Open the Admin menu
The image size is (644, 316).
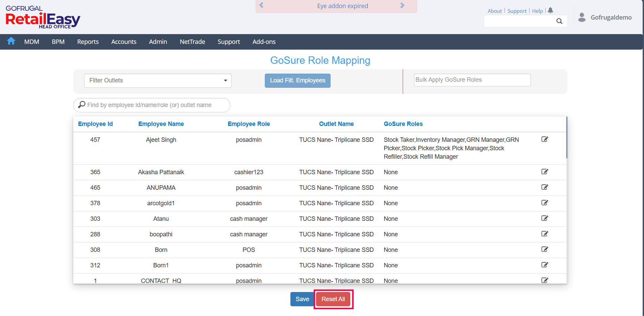(x=158, y=42)
